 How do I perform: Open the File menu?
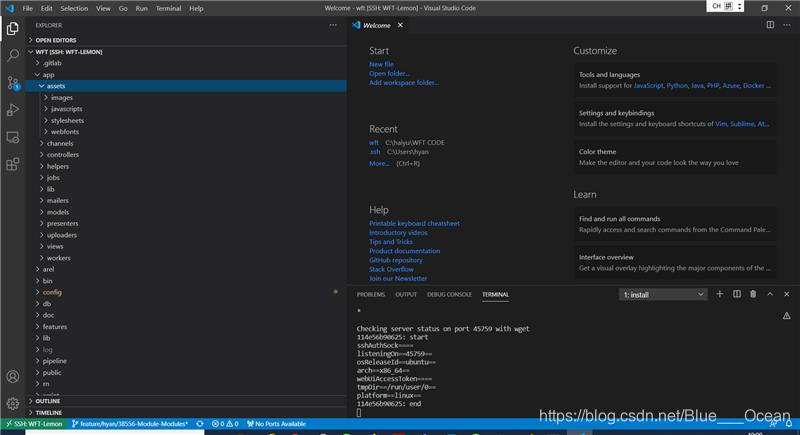[28, 8]
